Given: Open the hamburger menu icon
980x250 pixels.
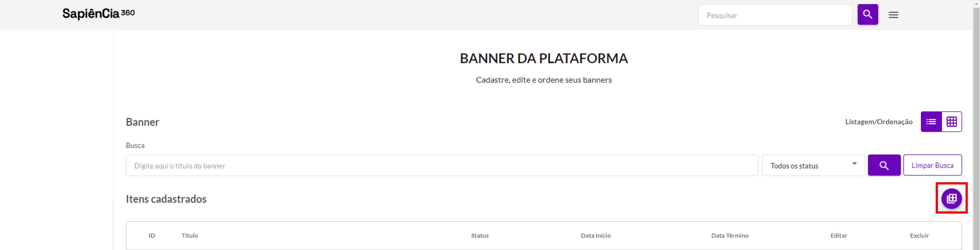Looking at the screenshot, I should coord(893,15).
